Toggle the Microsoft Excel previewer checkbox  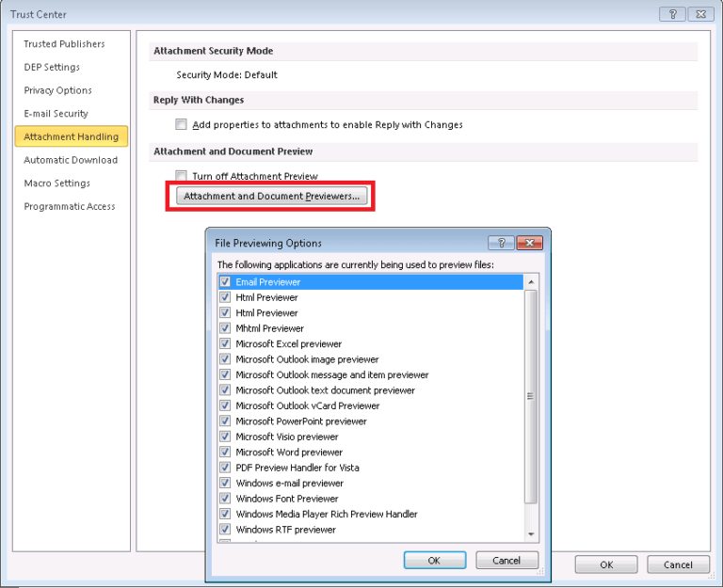point(225,344)
